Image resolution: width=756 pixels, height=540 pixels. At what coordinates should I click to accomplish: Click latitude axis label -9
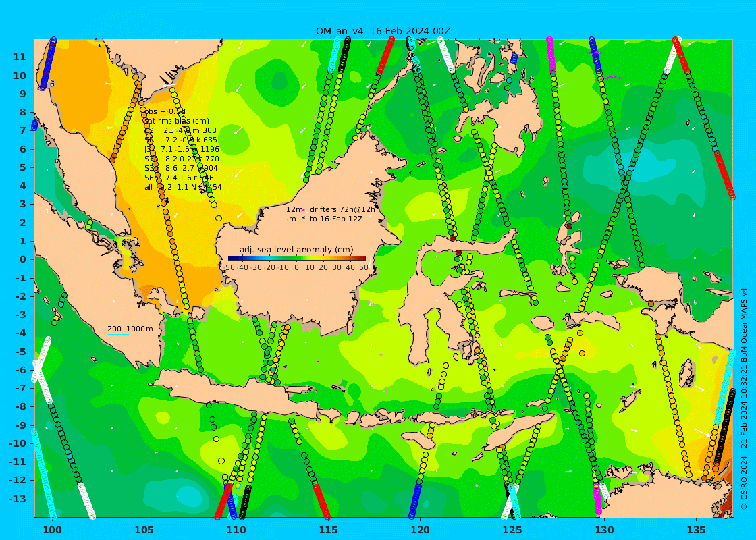pos(20,425)
